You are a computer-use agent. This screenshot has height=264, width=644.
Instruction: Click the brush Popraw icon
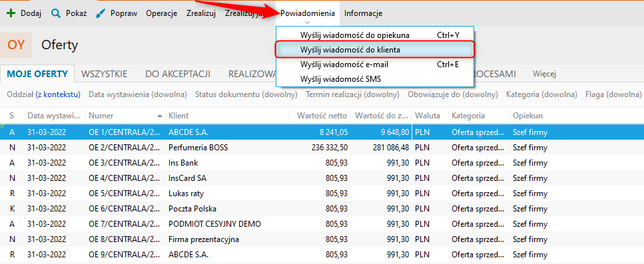click(100, 13)
